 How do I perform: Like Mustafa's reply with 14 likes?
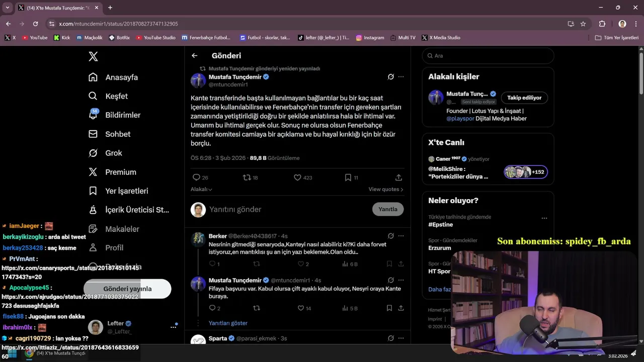(x=301, y=308)
